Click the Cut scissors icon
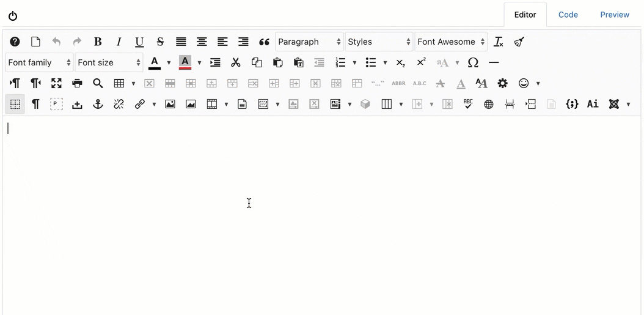Viewport: 644px width, 315px height. pyautogui.click(x=235, y=62)
